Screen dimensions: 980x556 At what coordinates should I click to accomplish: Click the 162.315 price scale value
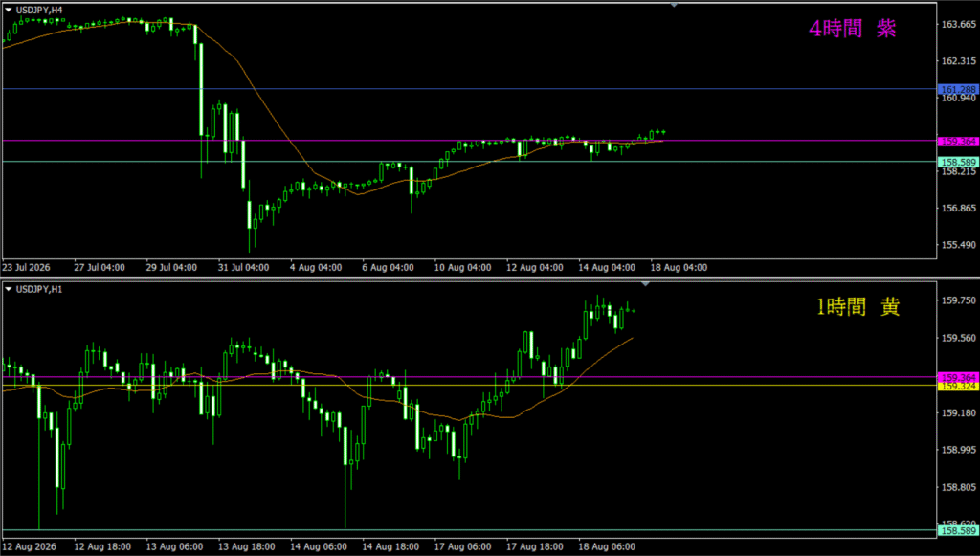point(959,60)
